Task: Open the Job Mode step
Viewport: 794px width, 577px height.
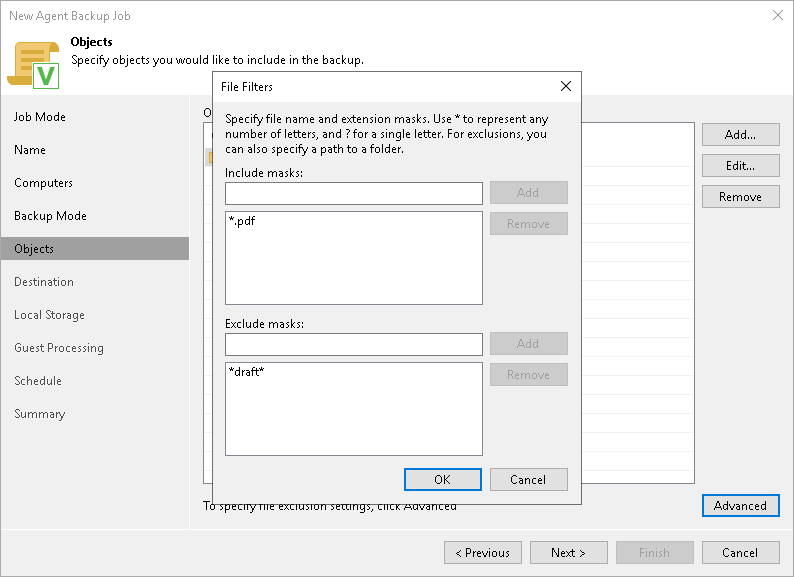Action: tap(39, 117)
